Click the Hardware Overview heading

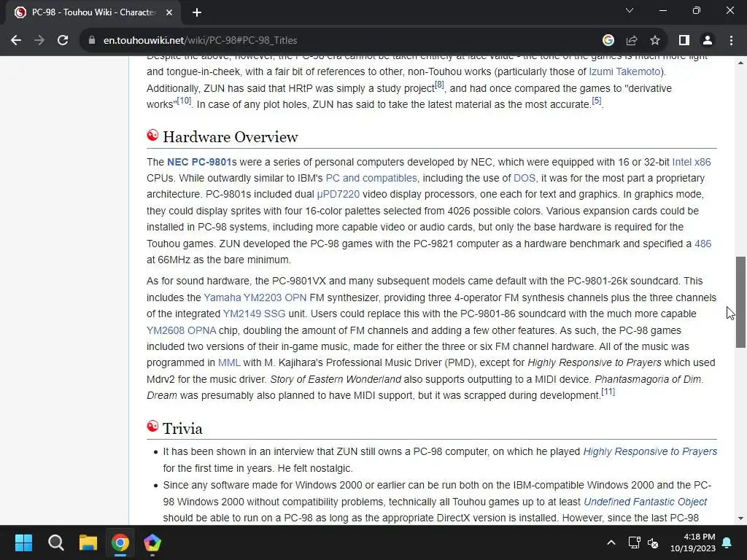(x=230, y=137)
